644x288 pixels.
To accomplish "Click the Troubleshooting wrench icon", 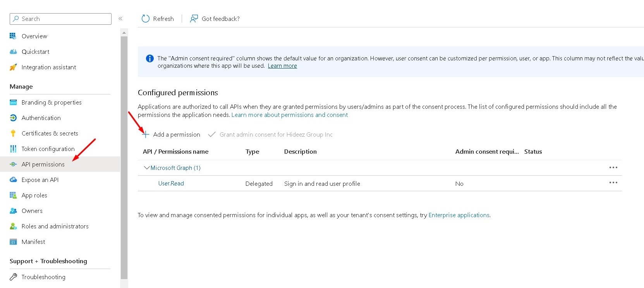I will pos(13,277).
